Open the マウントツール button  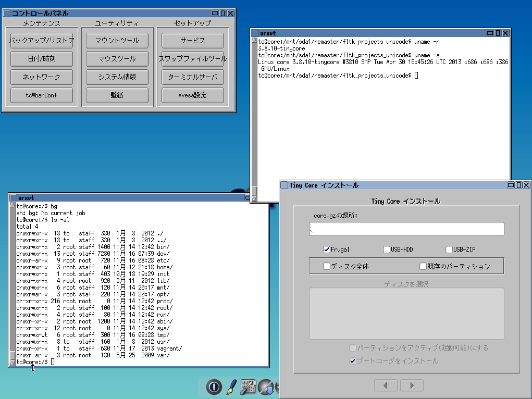click(x=117, y=41)
